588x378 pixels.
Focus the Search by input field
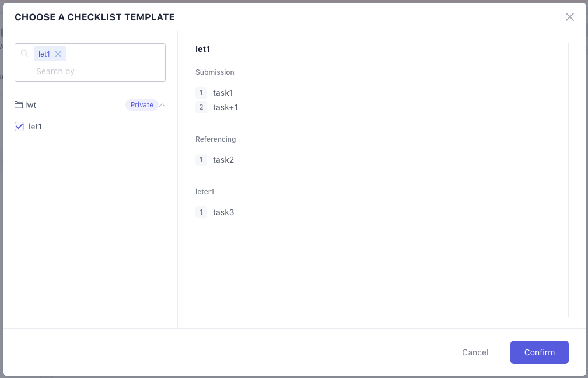(x=93, y=71)
